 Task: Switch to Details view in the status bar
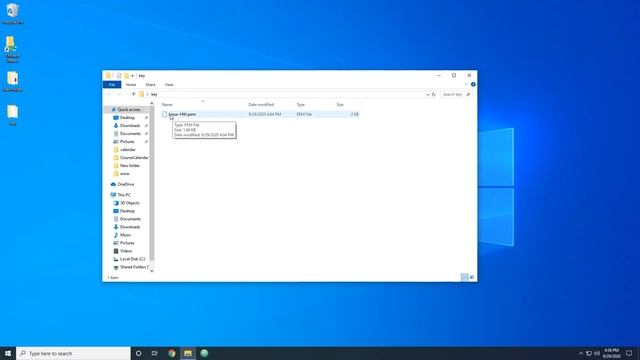pos(464,278)
